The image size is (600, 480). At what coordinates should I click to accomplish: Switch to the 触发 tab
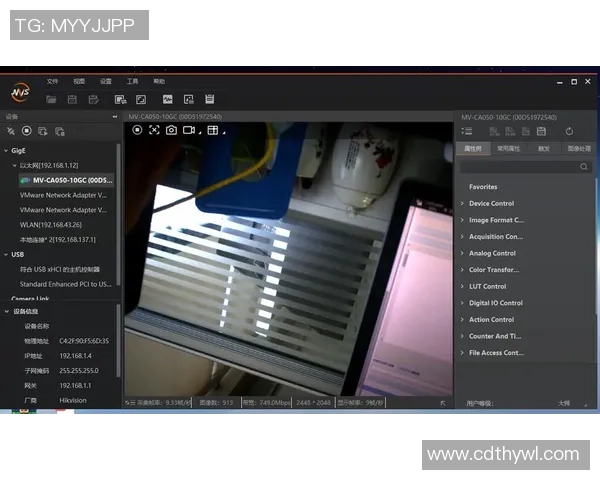tap(543, 148)
